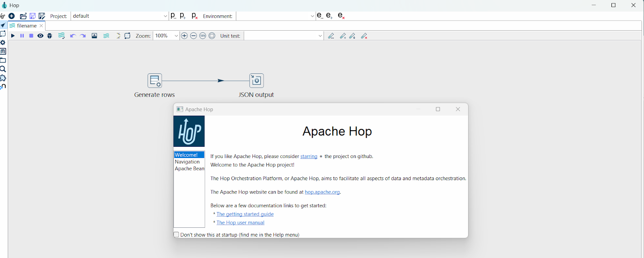Click the edit environment icon (e with dash)
Screen dimensions: 644x258
tap(320, 16)
